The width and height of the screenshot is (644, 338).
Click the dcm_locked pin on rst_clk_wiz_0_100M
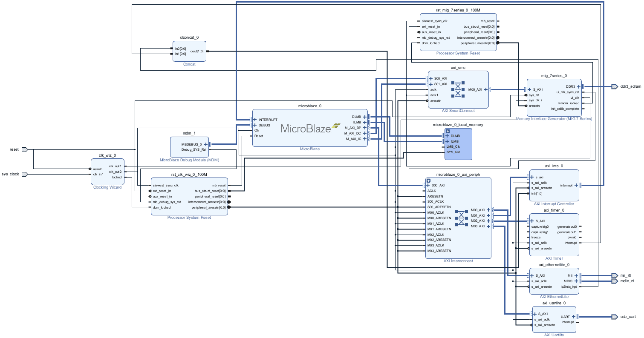(x=162, y=207)
